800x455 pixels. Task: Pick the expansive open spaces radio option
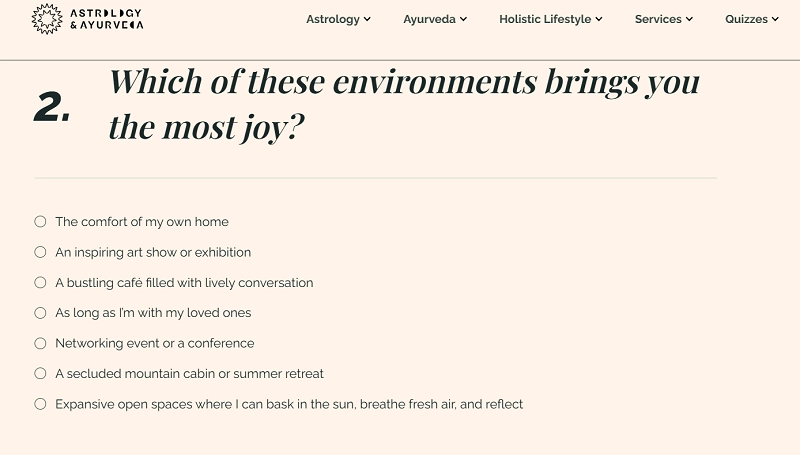pyautogui.click(x=40, y=404)
